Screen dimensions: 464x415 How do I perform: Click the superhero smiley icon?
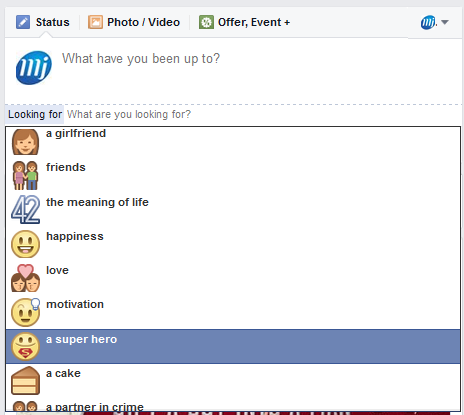click(25, 347)
